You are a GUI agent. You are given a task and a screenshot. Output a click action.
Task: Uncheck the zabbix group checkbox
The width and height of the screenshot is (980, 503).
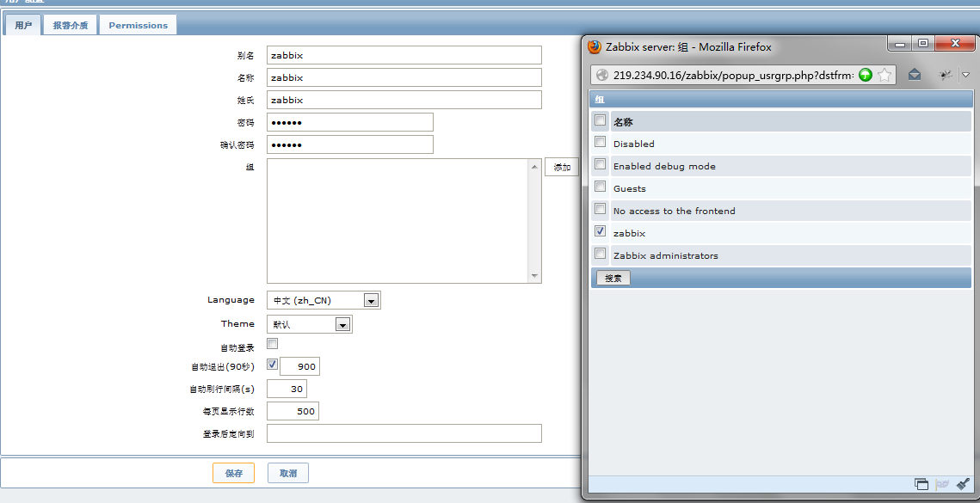tap(600, 231)
